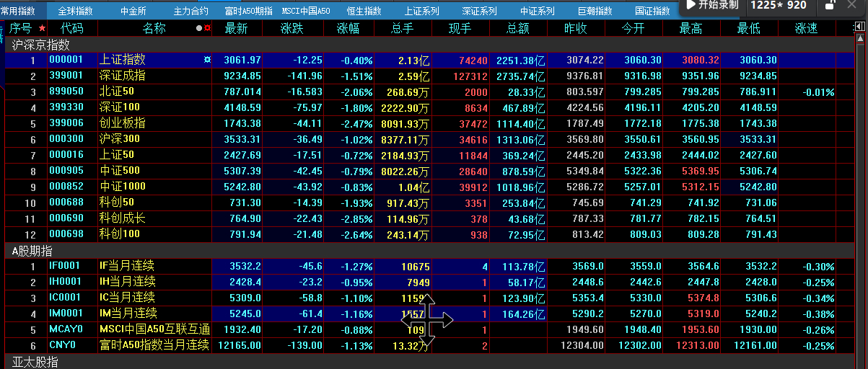Sort by the 涨速 column header
This screenshot has height=369, width=868.
coord(806,29)
